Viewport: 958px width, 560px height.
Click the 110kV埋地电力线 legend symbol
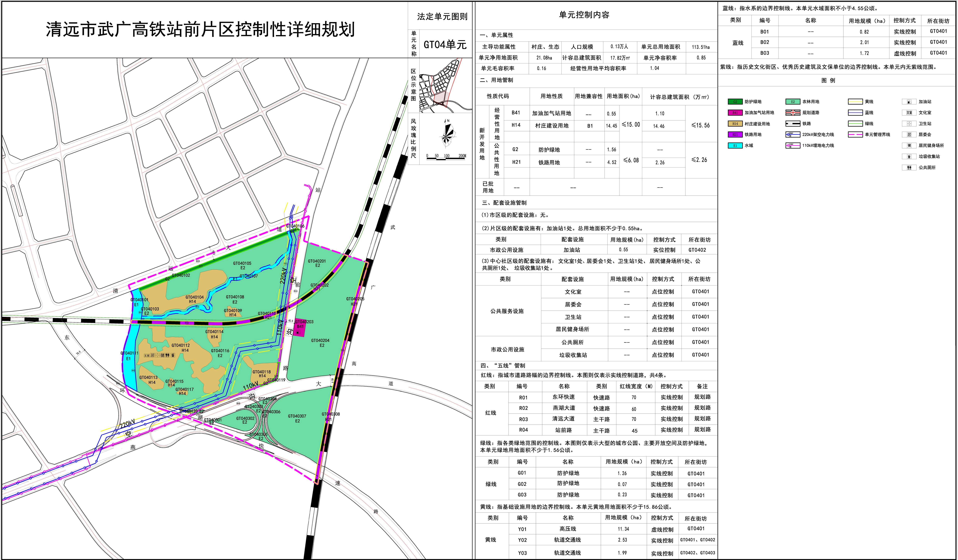point(793,146)
